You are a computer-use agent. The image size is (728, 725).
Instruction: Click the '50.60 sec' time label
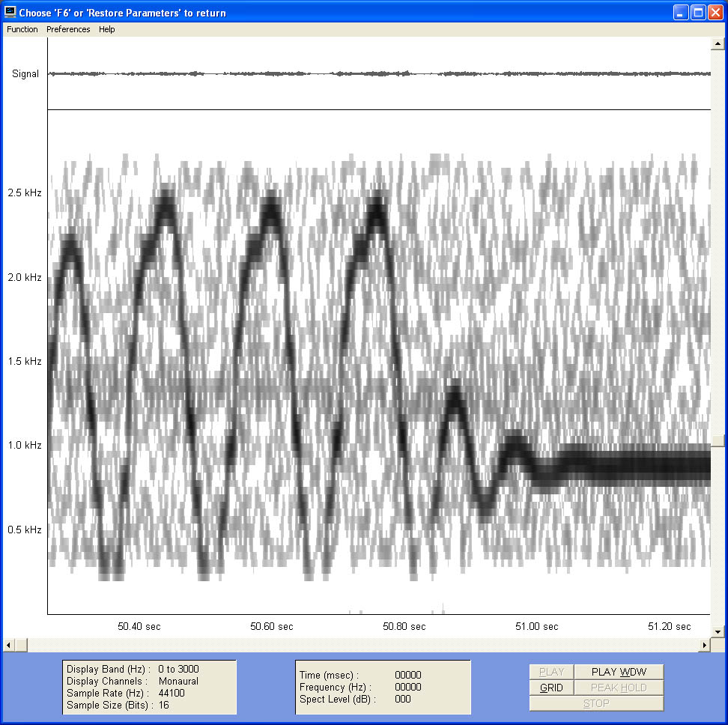[x=272, y=627]
